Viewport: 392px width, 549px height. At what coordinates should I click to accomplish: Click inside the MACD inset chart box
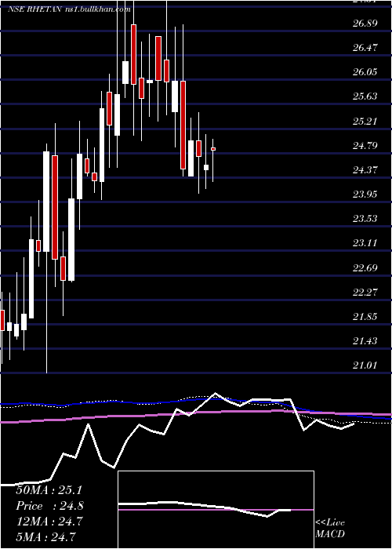pos(216,510)
